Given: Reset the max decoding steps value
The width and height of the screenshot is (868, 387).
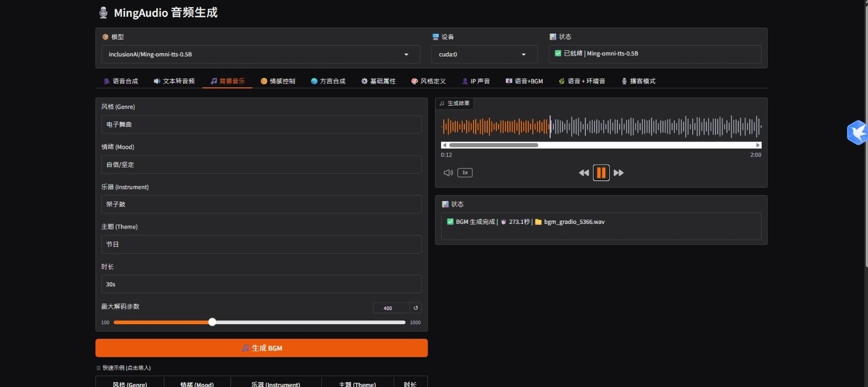Looking at the screenshot, I should pos(416,308).
